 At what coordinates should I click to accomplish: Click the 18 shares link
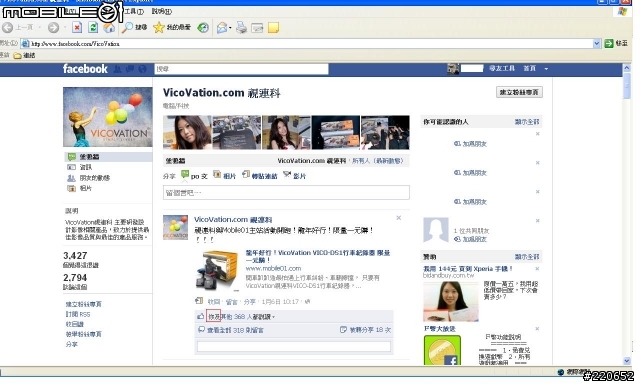coord(370,330)
